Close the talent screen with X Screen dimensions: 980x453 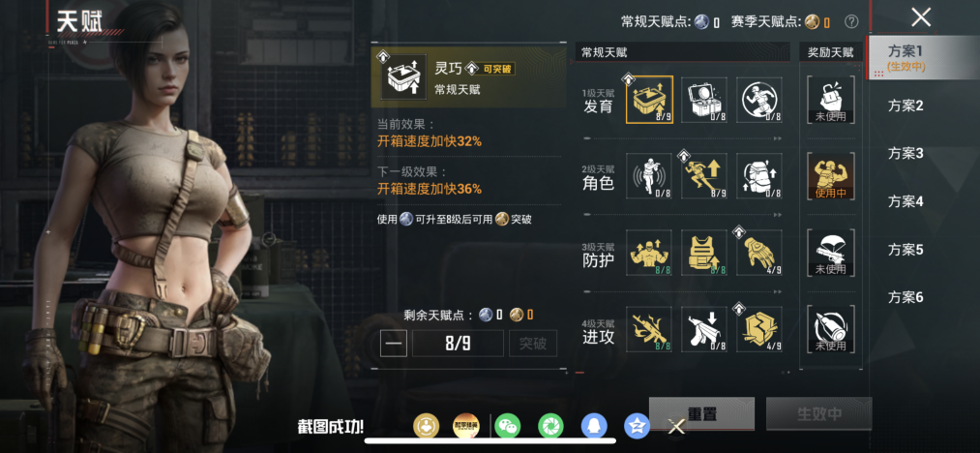point(921,17)
